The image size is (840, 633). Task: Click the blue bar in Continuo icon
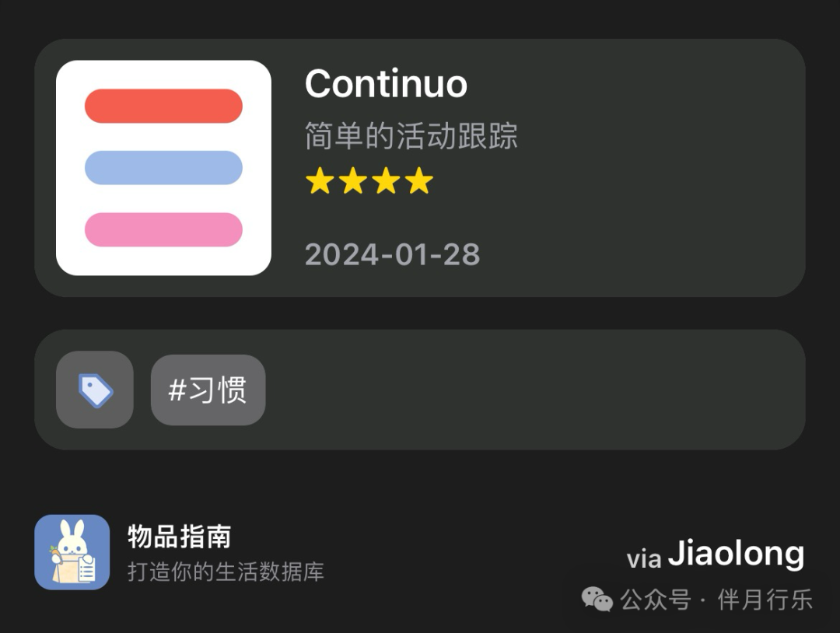163,168
